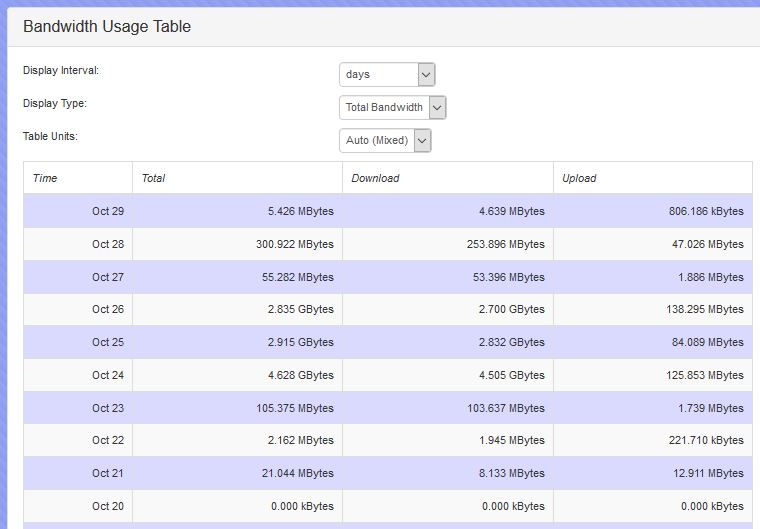This screenshot has height=529, width=760.
Task: Click the Bandwidth Usage Table heading
Action: [x=107, y=26]
